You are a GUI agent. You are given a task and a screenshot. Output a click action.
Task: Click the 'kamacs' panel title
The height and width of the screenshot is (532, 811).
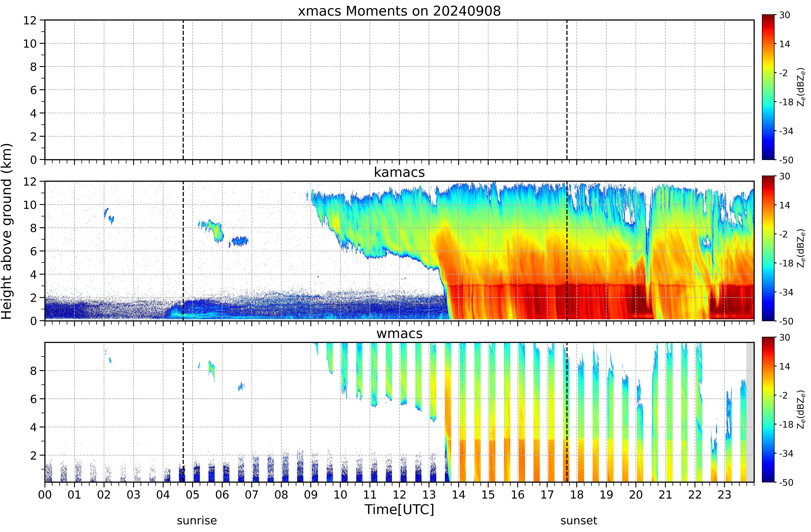pyautogui.click(x=399, y=172)
